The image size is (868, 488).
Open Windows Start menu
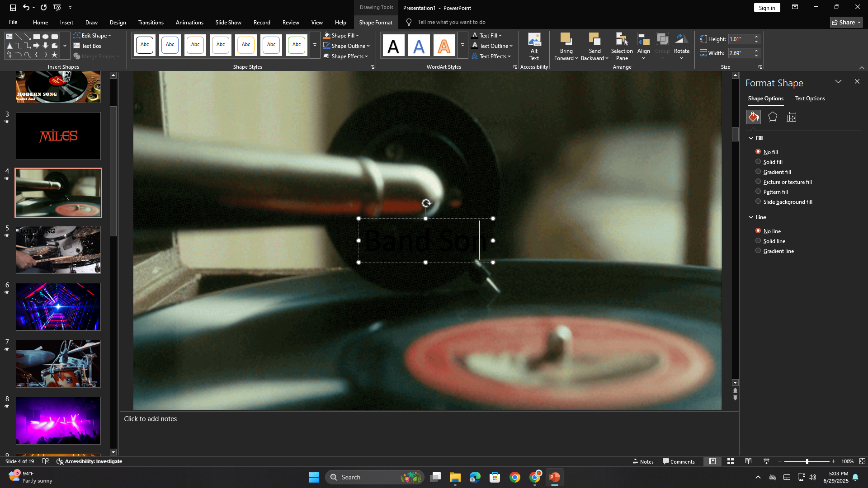(x=314, y=477)
